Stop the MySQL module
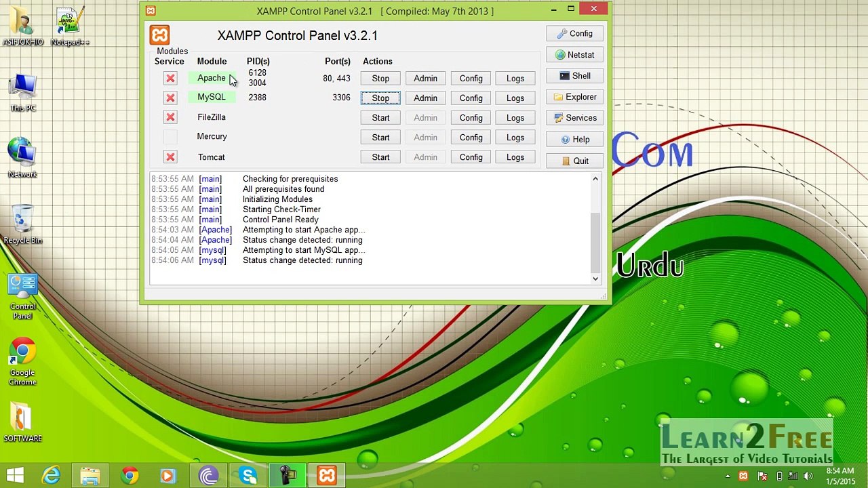 tap(380, 98)
